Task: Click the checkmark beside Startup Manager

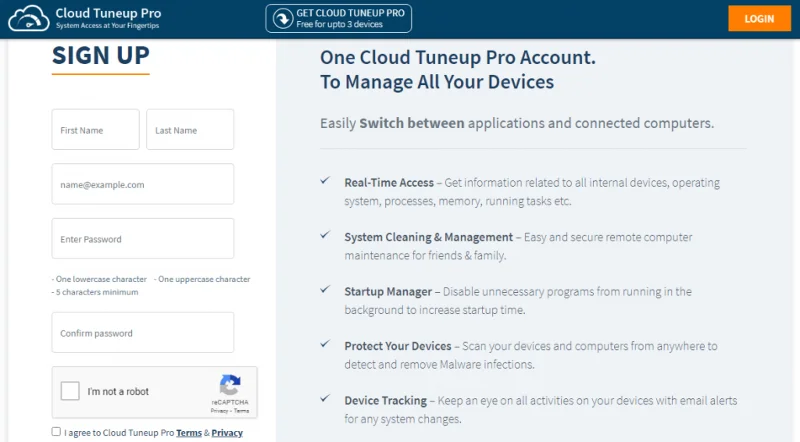Action: point(325,289)
